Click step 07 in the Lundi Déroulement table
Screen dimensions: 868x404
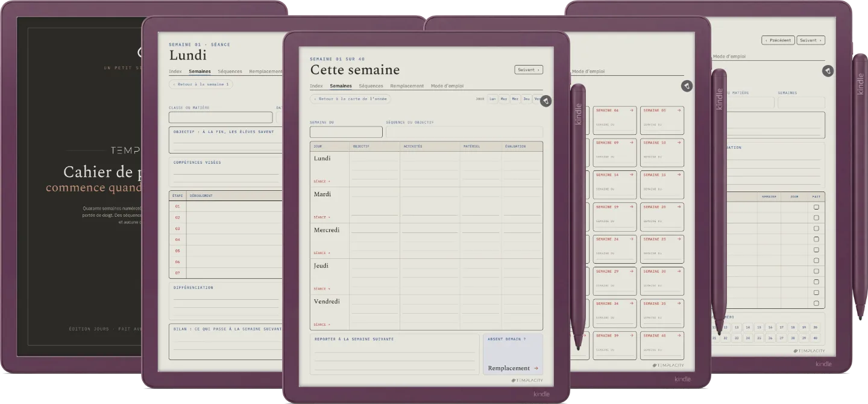(177, 273)
